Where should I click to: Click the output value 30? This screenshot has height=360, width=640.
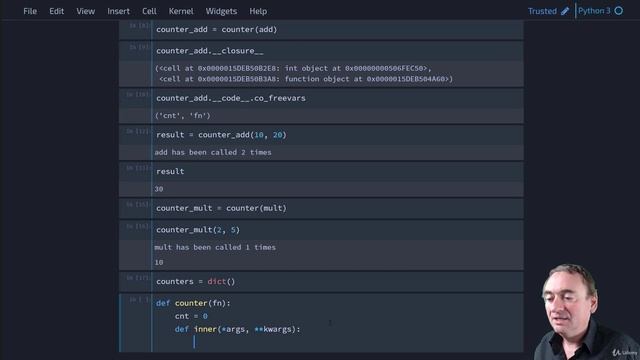point(159,189)
